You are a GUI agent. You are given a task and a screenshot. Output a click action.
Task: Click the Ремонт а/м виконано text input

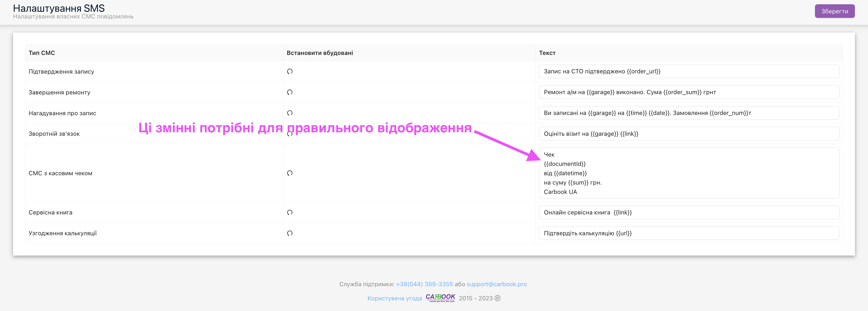click(x=688, y=92)
